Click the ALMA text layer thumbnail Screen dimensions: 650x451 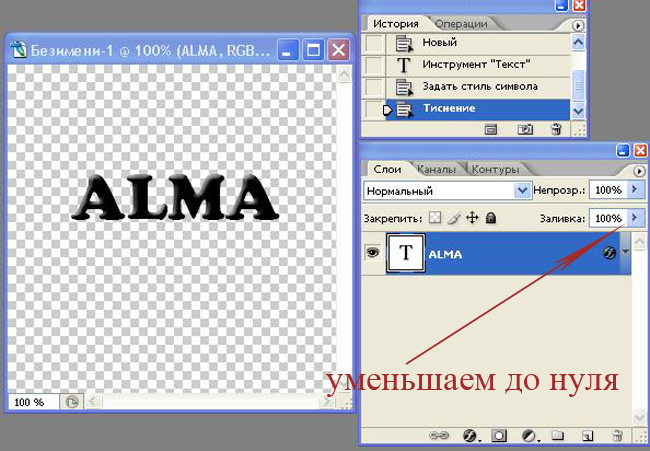click(407, 255)
